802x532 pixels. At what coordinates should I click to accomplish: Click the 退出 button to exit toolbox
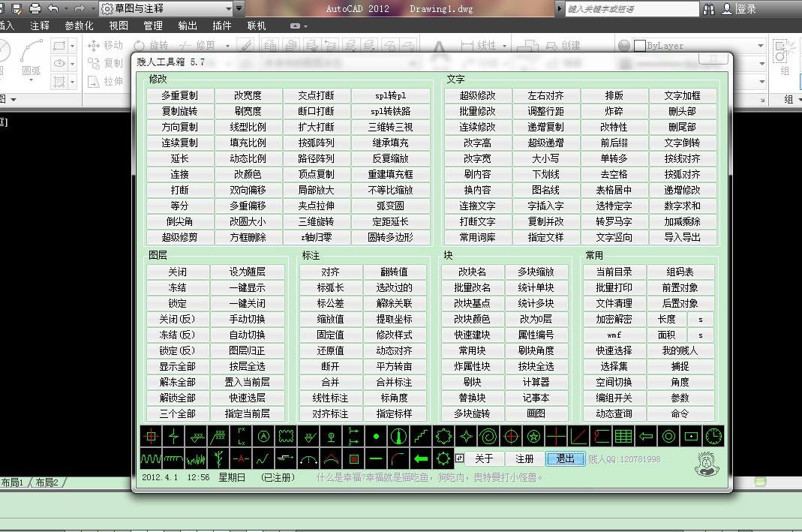pyautogui.click(x=565, y=458)
